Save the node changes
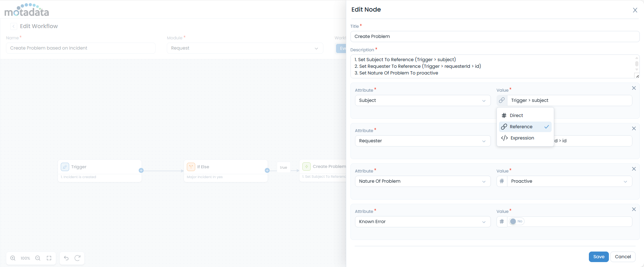Screen dimensions: 644x267 point(599,257)
